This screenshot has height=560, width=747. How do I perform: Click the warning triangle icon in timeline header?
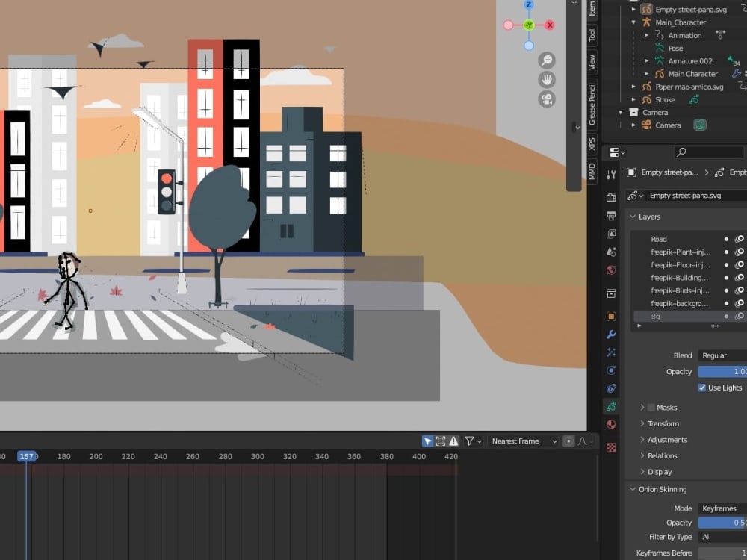pyautogui.click(x=453, y=441)
